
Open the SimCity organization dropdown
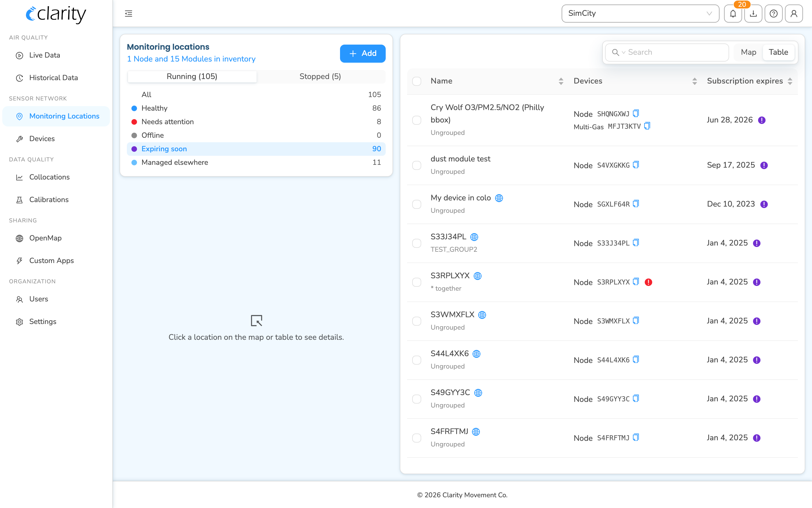pos(640,14)
